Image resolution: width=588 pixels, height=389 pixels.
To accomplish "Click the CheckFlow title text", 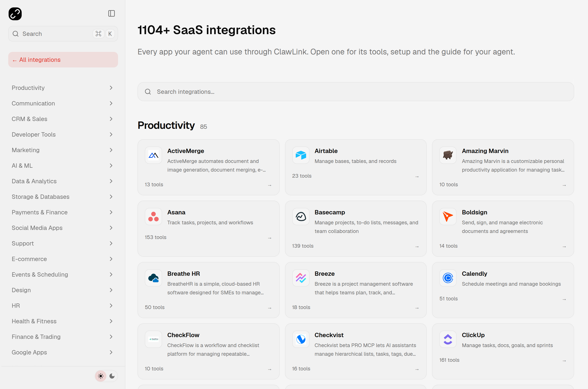I will pos(183,335).
